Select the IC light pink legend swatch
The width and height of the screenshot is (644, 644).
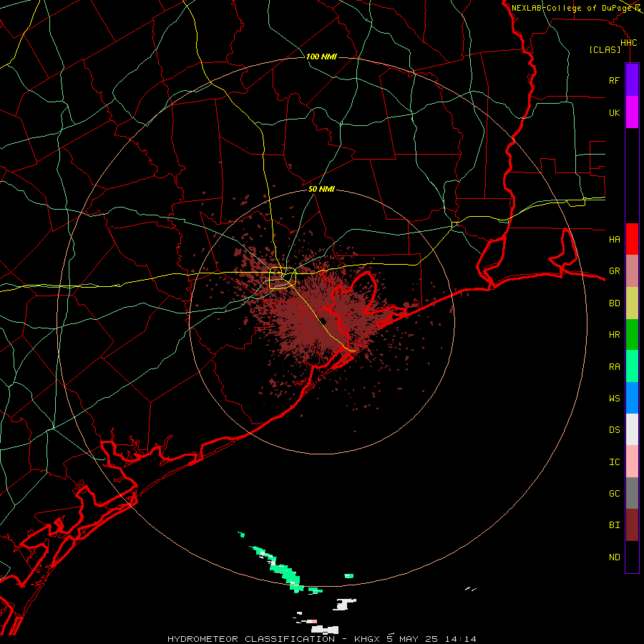coord(632,462)
